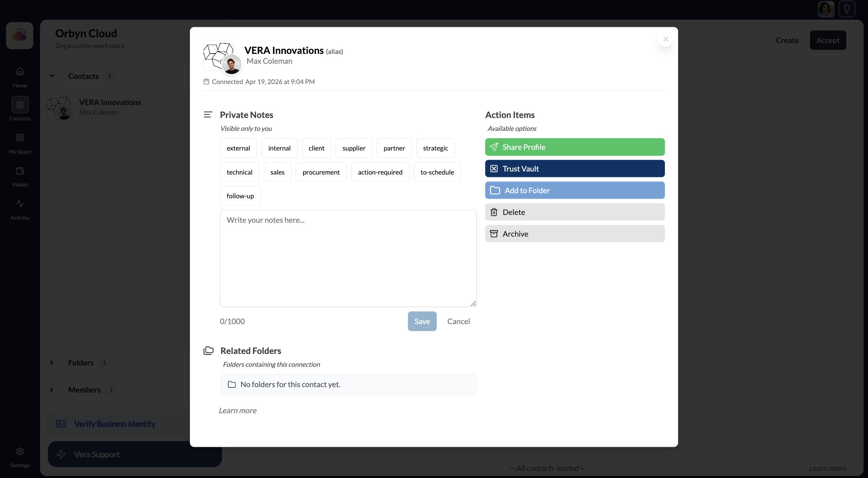Click the lightbulb tips icon

pos(847,9)
